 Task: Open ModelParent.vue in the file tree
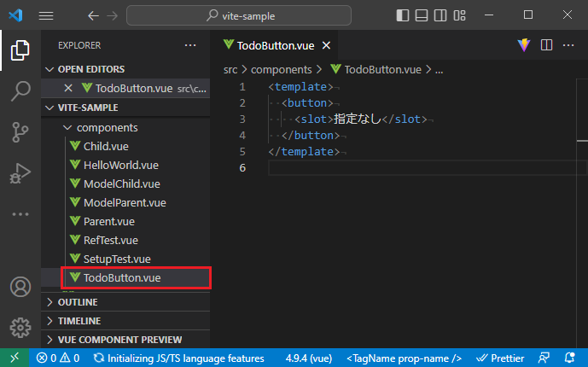125,202
